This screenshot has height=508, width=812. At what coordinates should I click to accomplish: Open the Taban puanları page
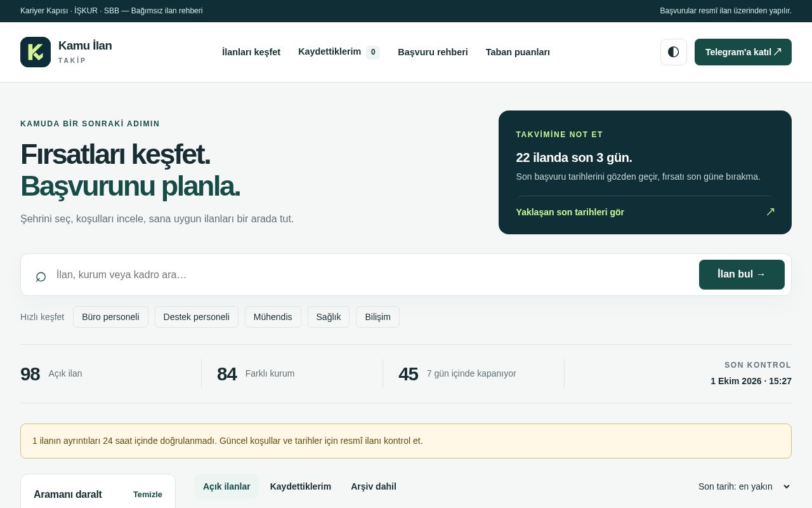(x=518, y=52)
